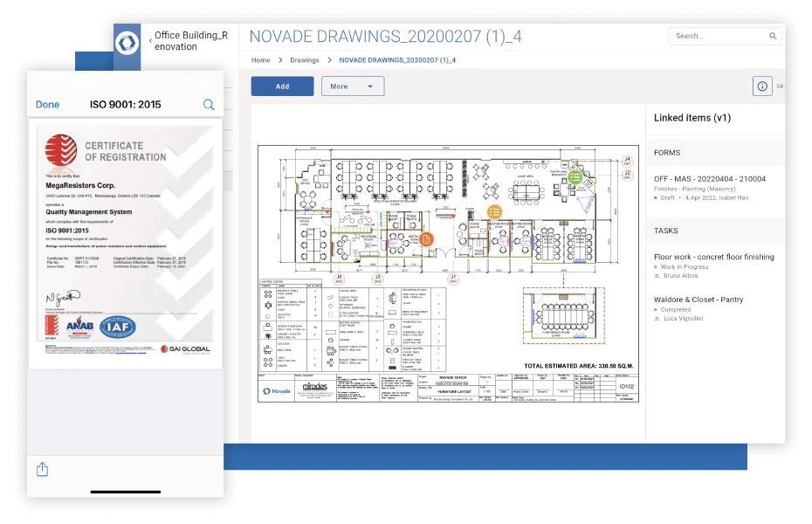Click the Linked items (v1) heading

(692, 118)
